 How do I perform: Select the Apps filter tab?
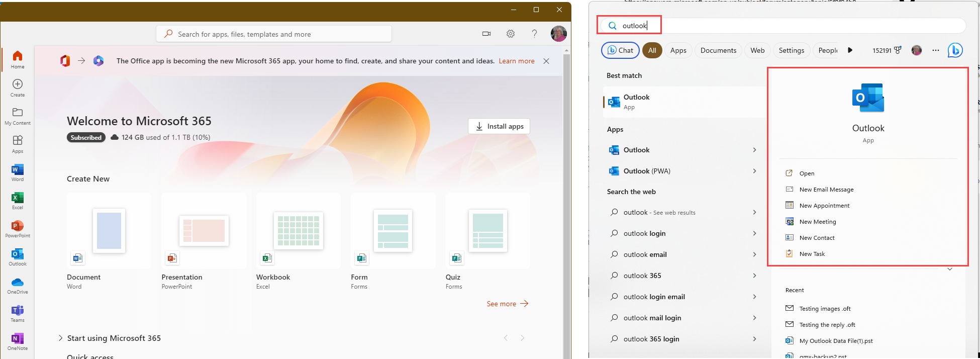(678, 50)
